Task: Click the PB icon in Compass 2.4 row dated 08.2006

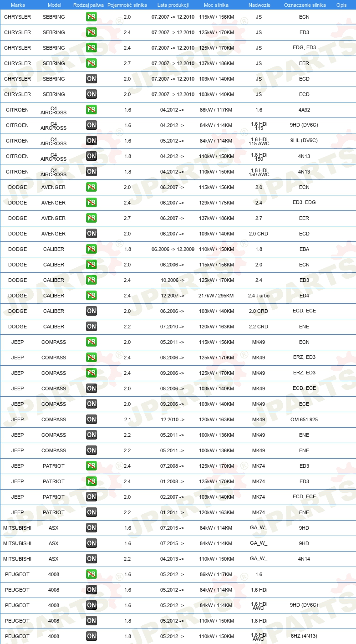Action: coord(92,358)
